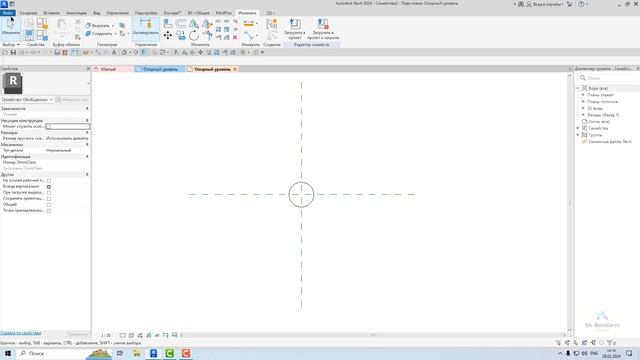The image size is (640, 360).
Task: Open the Выбор panel dropdown
Action: [11, 44]
